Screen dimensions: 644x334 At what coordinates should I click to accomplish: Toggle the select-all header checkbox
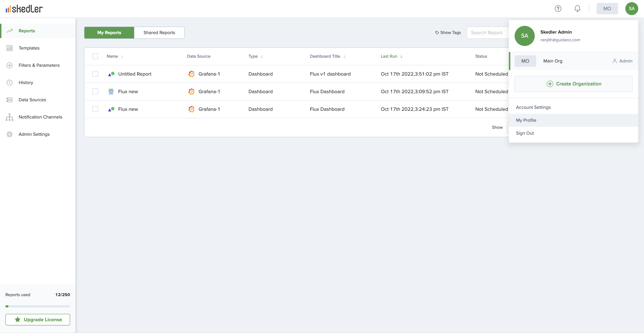point(95,56)
